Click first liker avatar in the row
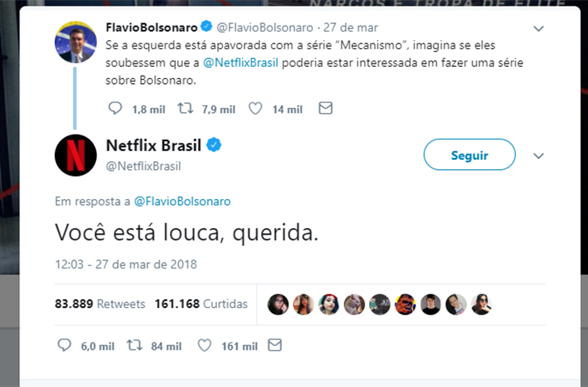 (x=278, y=304)
